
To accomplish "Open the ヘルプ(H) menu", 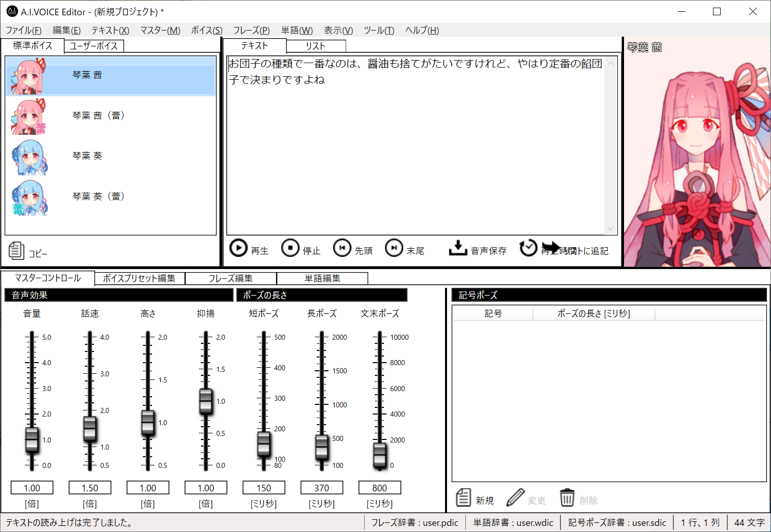I will (x=422, y=30).
